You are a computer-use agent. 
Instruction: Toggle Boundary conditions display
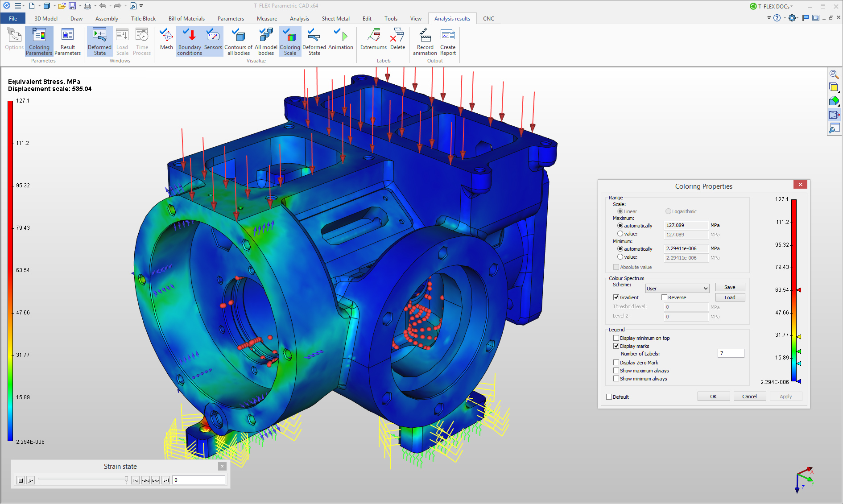[x=190, y=41]
